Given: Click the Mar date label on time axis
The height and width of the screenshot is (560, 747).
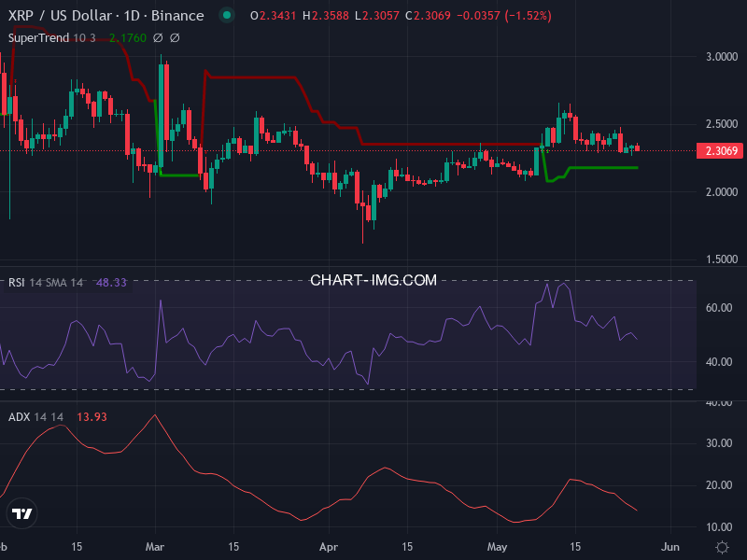Looking at the screenshot, I should [x=155, y=547].
